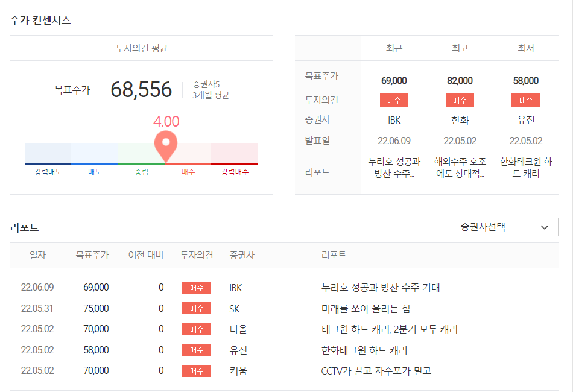Click the 리포트 column header in report table
This screenshot has width=573, height=392.
tap(334, 255)
